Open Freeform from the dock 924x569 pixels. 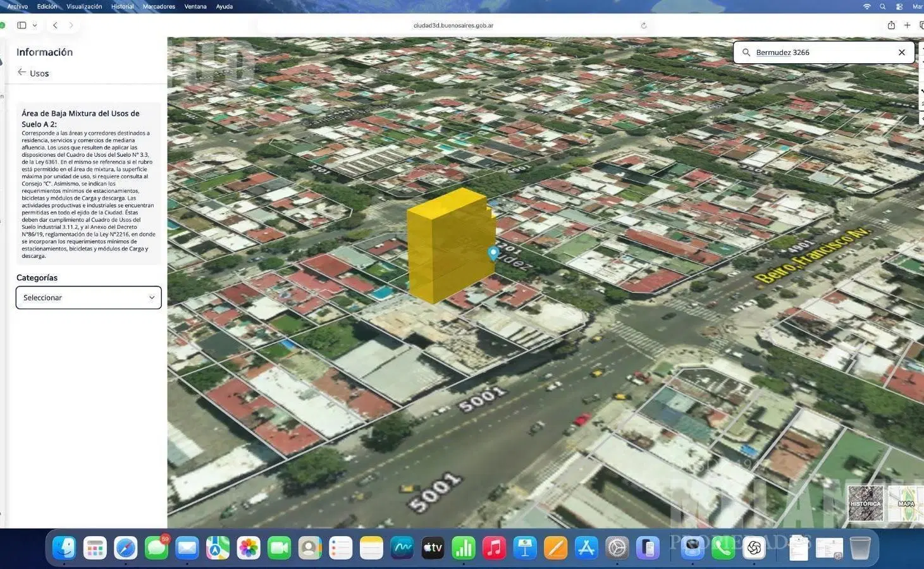pyautogui.click(x=402, y=548)
